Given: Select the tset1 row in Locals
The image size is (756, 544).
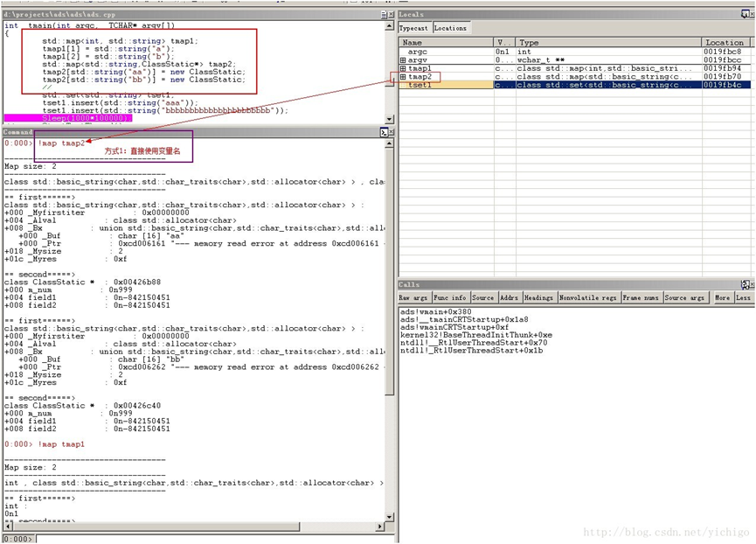Looking at the screenshot, I should [575, 85].
